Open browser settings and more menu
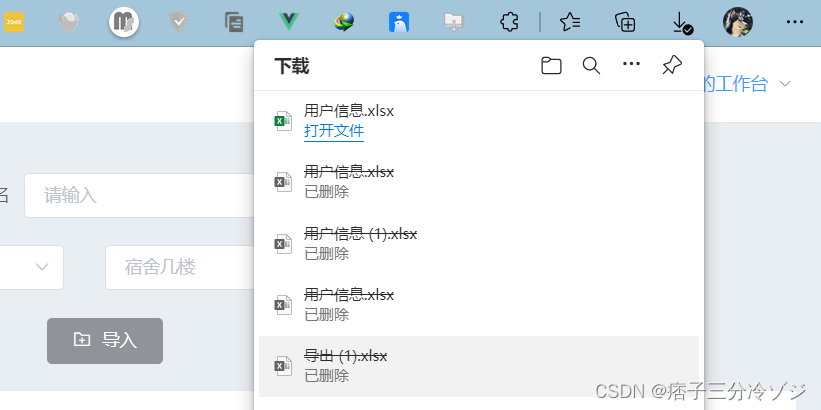821x410 pixels. click(795, 22)
